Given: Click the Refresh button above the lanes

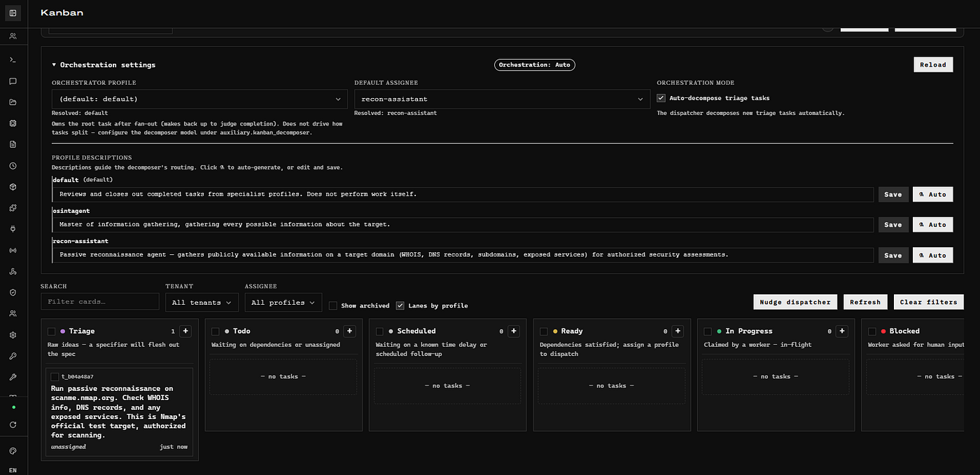Looking at the screenshot, I should tap(865, 302).
